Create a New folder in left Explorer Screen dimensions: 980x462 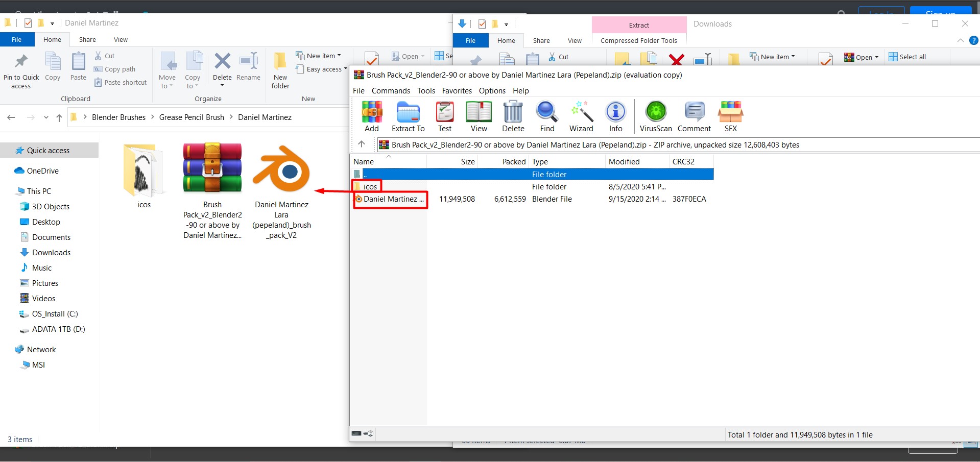pos(280,71)
